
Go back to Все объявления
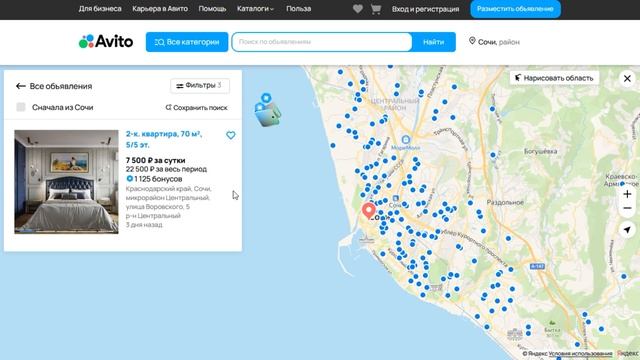(x=54, y=86)
